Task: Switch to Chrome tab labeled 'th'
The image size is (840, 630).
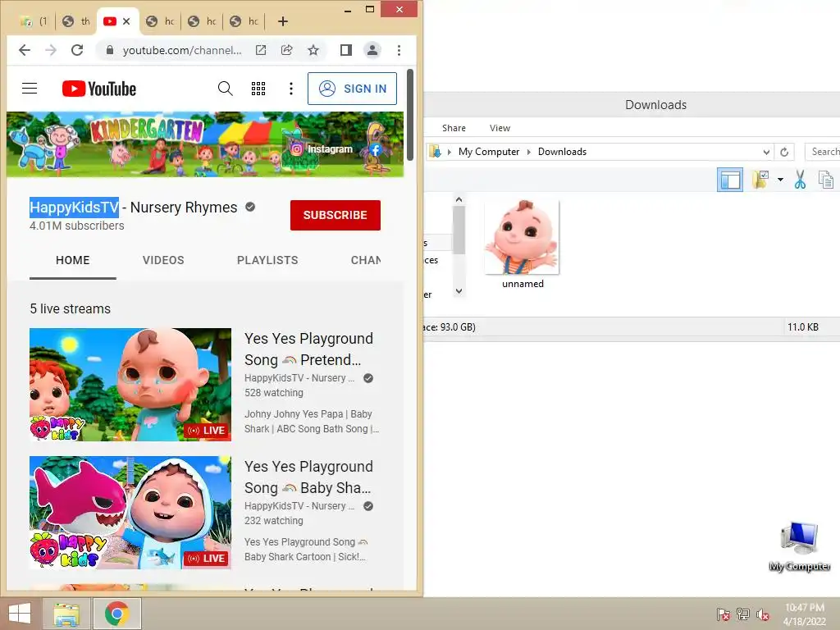Action: coord(75,21)
